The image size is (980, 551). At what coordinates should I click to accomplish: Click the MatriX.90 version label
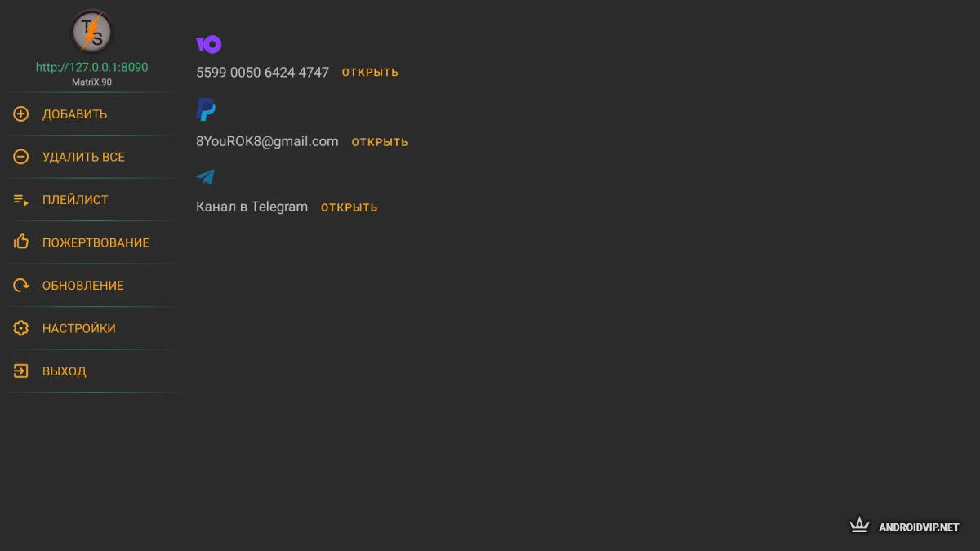click(91, 82)
